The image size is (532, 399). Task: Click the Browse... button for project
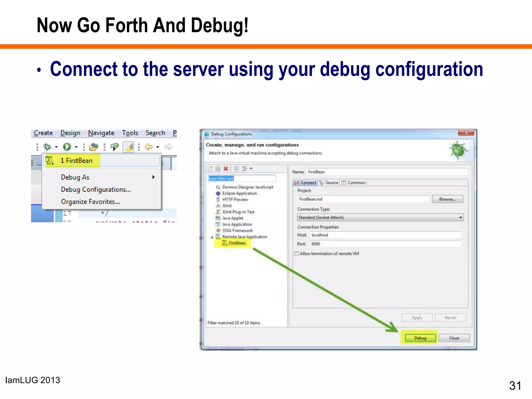[x=447, y=199]
